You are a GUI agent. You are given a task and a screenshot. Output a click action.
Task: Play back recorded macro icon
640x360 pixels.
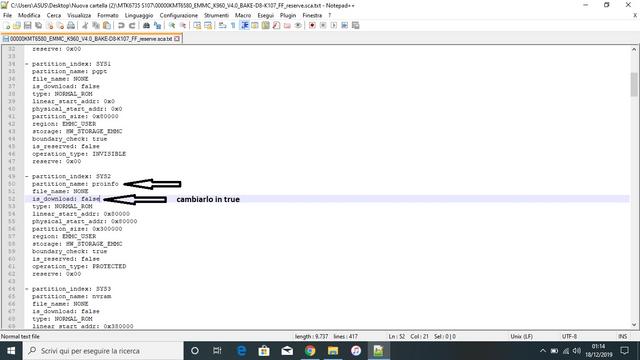click(x=334, y=25)
